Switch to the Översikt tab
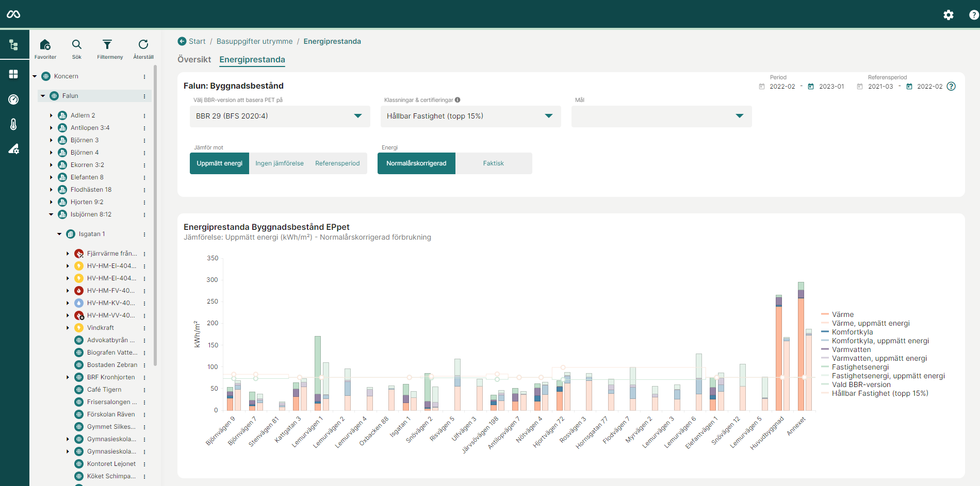This screenshot has height=486, width=980. tap(194, 59)
